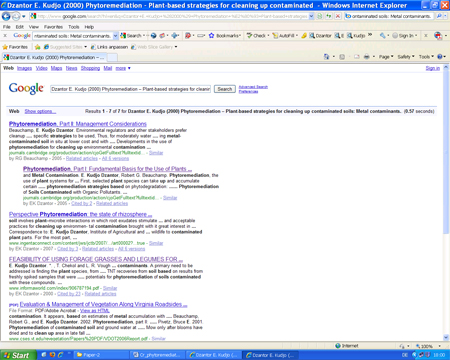Click the Add to Favorites bar icon

37,47
